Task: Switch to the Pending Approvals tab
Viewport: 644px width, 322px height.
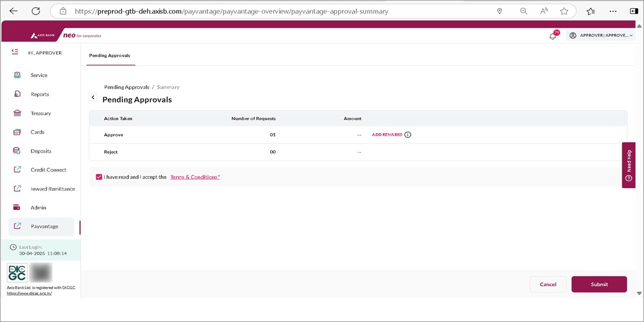Action: 110,55
